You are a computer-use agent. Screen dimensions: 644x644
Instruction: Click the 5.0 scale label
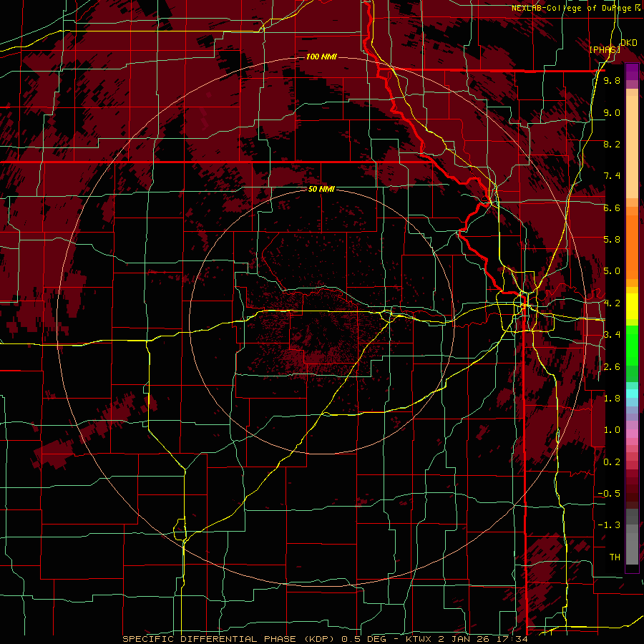pos(612,271)
